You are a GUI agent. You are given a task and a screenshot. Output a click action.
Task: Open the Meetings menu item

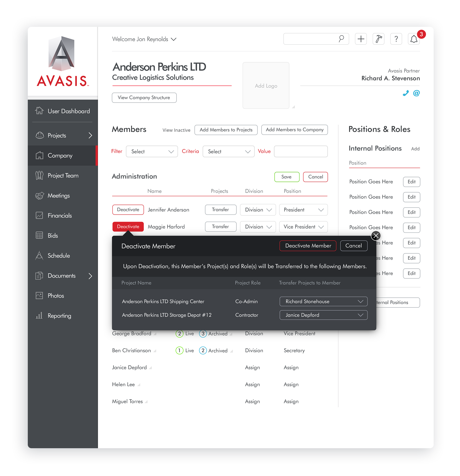63,195
